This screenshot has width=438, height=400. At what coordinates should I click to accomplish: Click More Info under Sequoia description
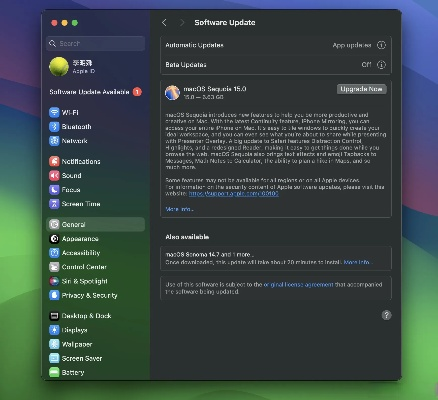pyautogui.click(x=179, y=209)
